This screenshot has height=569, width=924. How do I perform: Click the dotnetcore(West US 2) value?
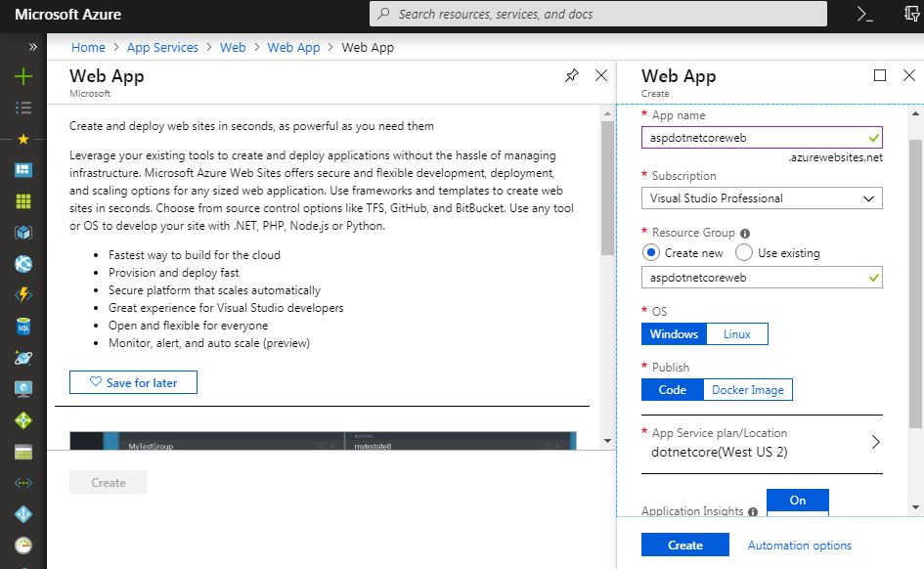719,452
